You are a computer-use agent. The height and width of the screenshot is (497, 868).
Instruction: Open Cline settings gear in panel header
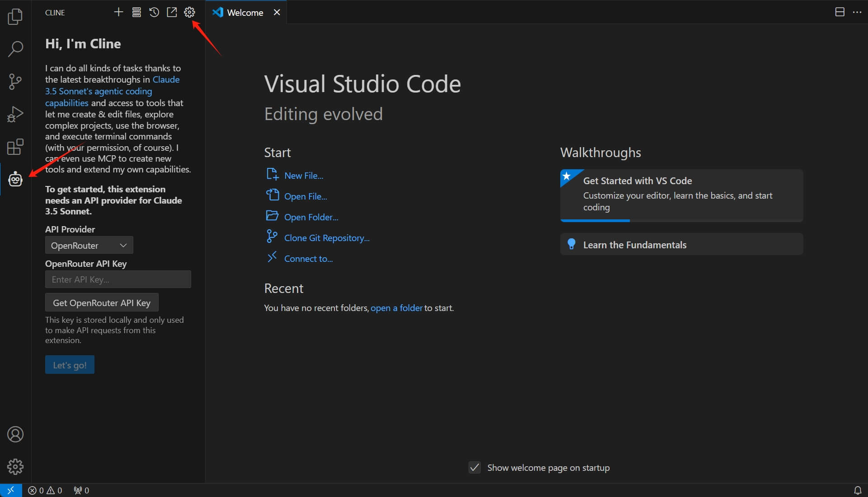pyautogui.click(x=189, y=12)
